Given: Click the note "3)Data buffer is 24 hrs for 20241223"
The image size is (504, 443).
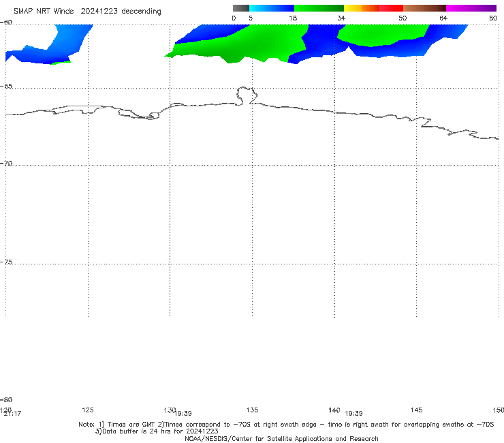Looking at the screenshot, I should pos(157,431).
